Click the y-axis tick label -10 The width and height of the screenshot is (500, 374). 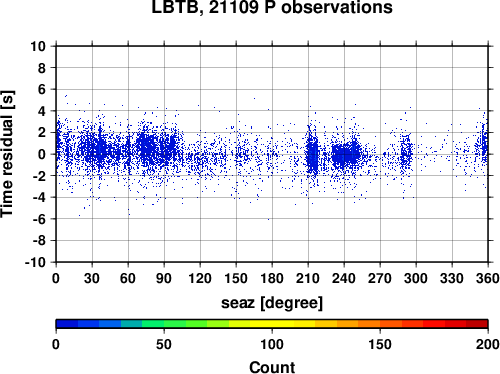click(35, 262)
